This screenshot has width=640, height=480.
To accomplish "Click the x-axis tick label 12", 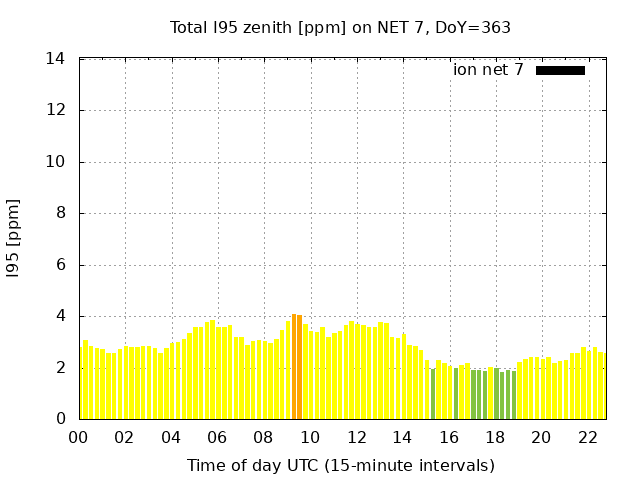I will click(356, 438).
